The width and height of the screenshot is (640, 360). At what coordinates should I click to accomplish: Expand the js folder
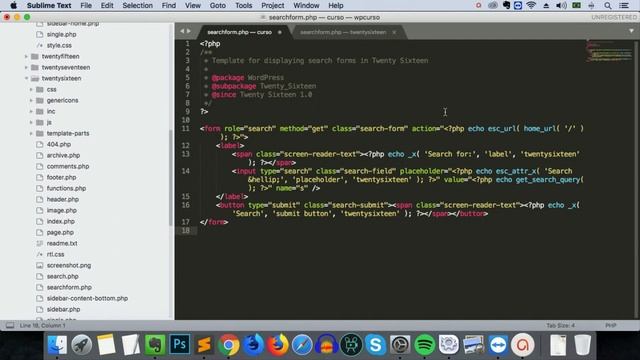31,122
